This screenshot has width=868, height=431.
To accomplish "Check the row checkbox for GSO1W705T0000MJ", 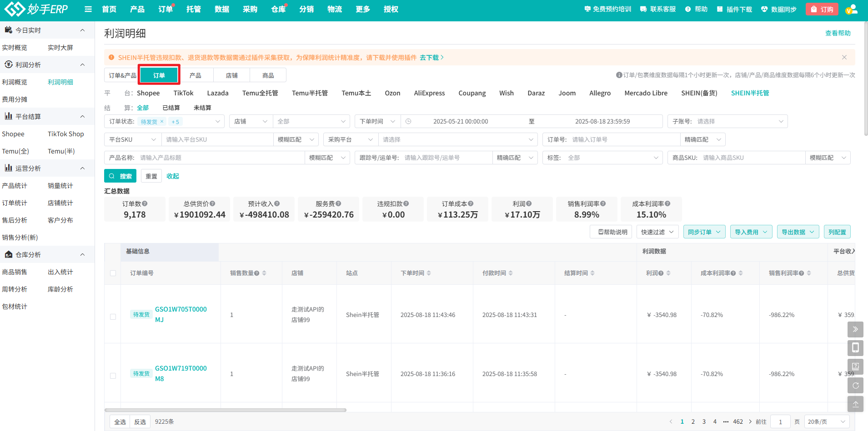I will pos(113,317).
